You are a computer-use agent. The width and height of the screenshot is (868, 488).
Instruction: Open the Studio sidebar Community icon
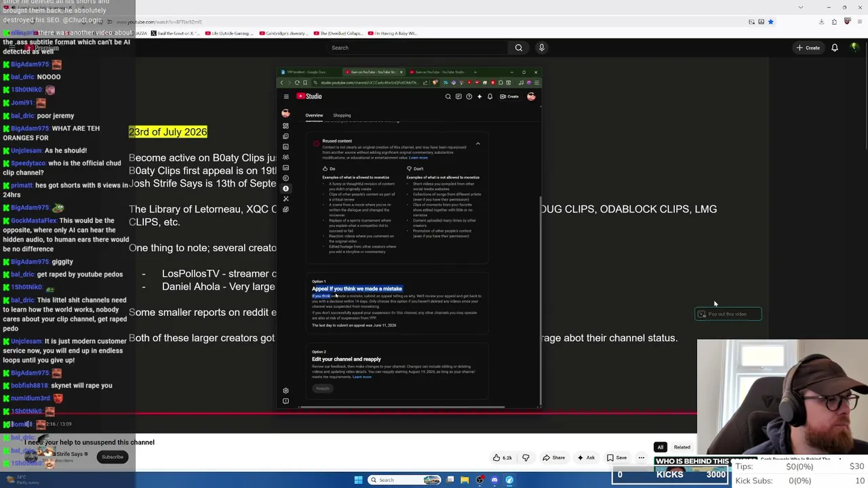[x=285, y=157]
